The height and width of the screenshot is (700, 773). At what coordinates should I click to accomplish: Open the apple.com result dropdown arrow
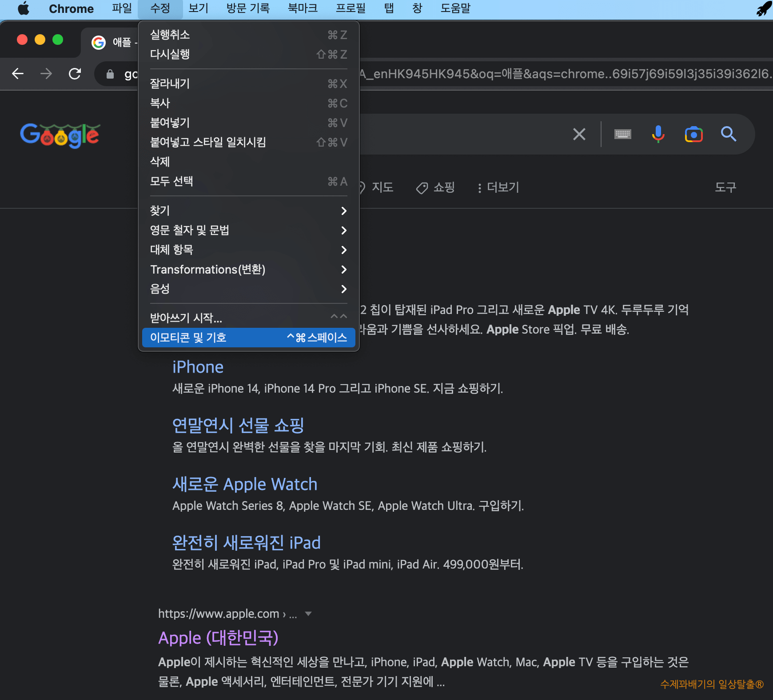coord(308,613)
